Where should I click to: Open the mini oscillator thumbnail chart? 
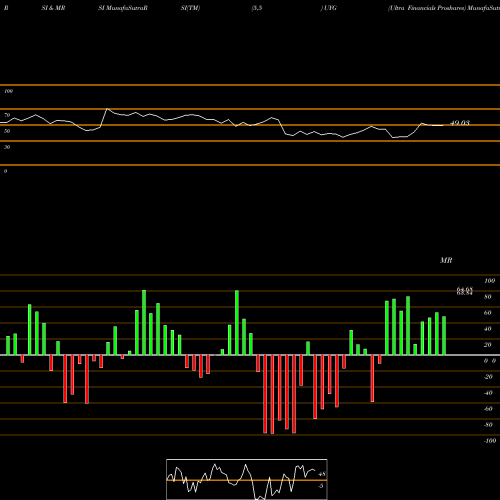point(247,479)
